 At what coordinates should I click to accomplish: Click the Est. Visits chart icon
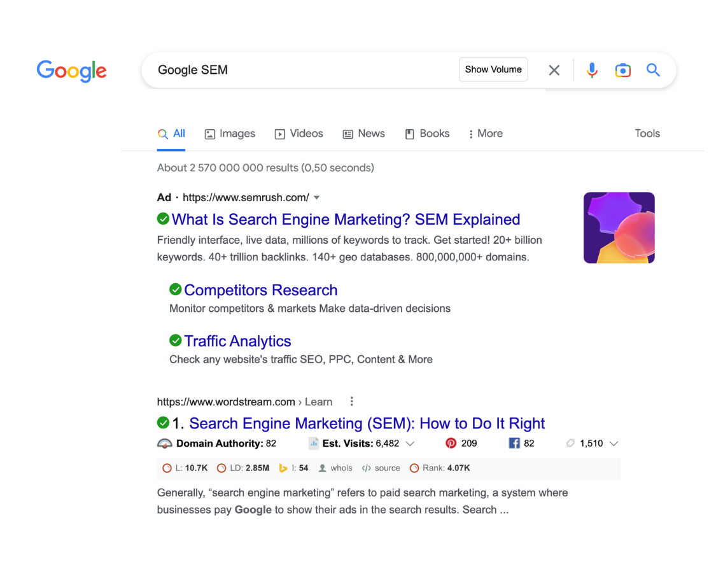click(x=314, y=443)
